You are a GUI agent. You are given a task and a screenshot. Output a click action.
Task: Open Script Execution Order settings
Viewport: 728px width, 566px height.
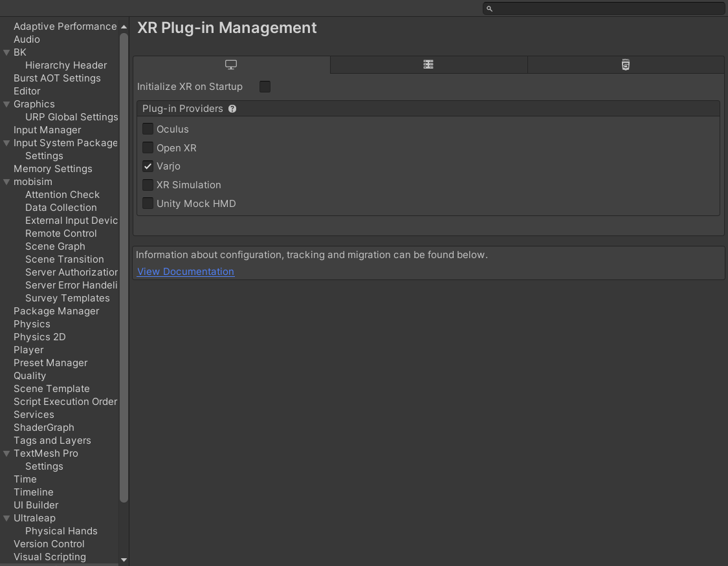coord(65,402)
